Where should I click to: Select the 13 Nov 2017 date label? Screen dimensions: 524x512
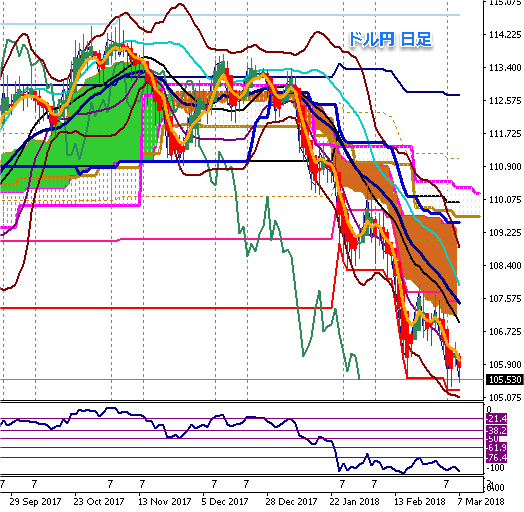click(164, 502)
